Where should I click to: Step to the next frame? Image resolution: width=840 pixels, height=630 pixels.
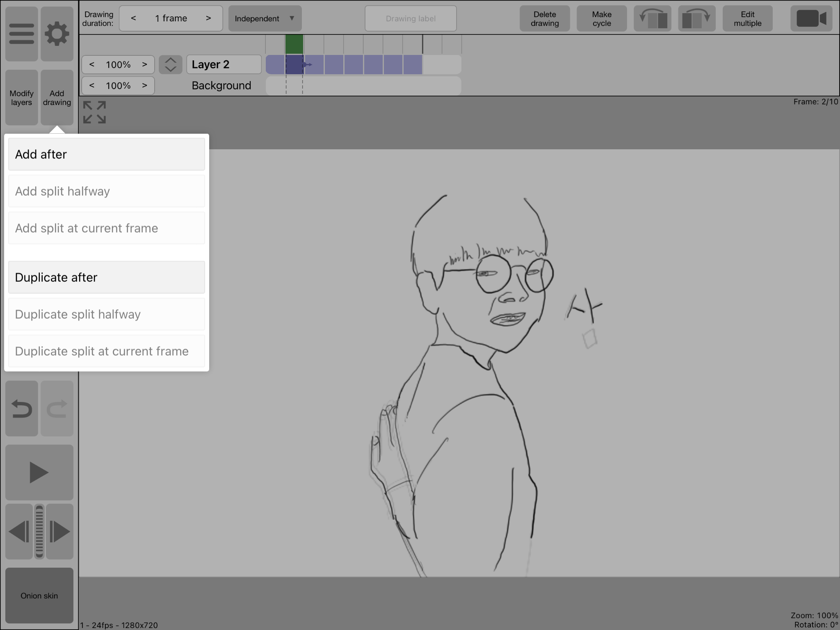coord(60,532)
